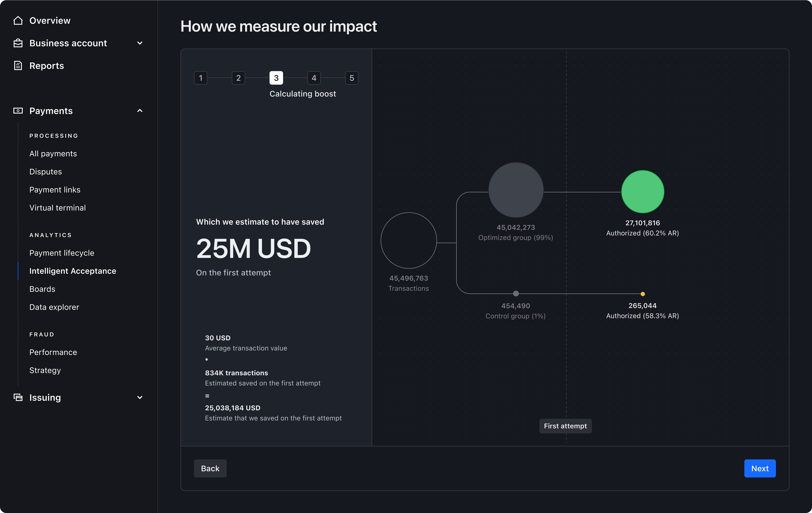Image resolution: width=812 pixels, height=513 pixels.
Task: Click the 265,044 Authorized value
Action: (x=643, y=305)
